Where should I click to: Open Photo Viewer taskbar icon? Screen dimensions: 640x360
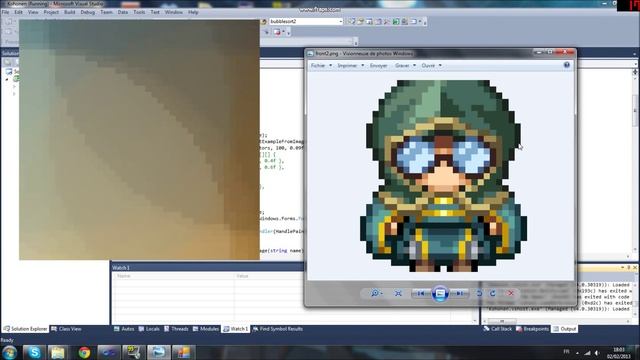tap(159, 352)
